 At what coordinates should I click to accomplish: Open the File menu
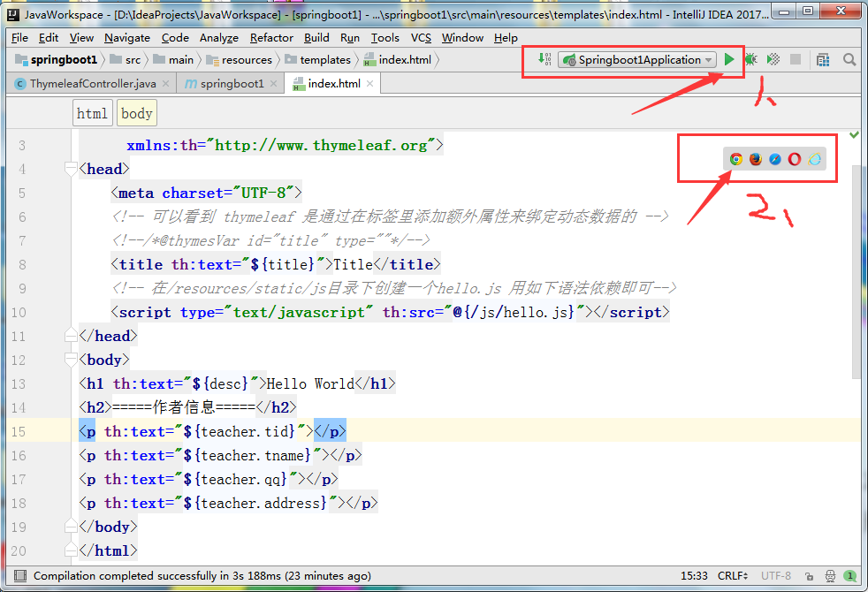tap(19, 38)
